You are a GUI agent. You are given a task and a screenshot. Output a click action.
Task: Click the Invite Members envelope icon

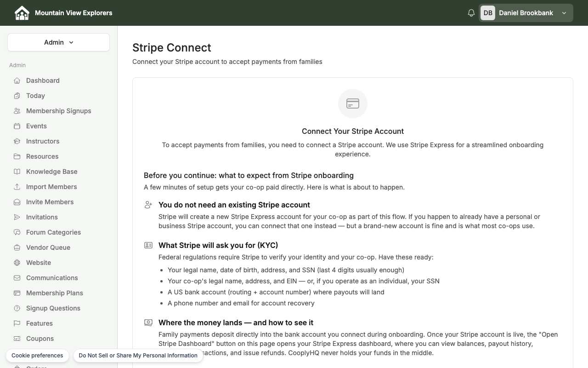point(17,202)
